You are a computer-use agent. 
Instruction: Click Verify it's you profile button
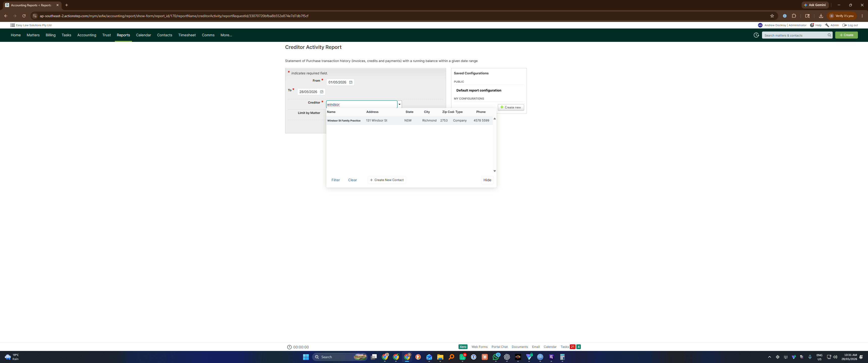(842, 16)
